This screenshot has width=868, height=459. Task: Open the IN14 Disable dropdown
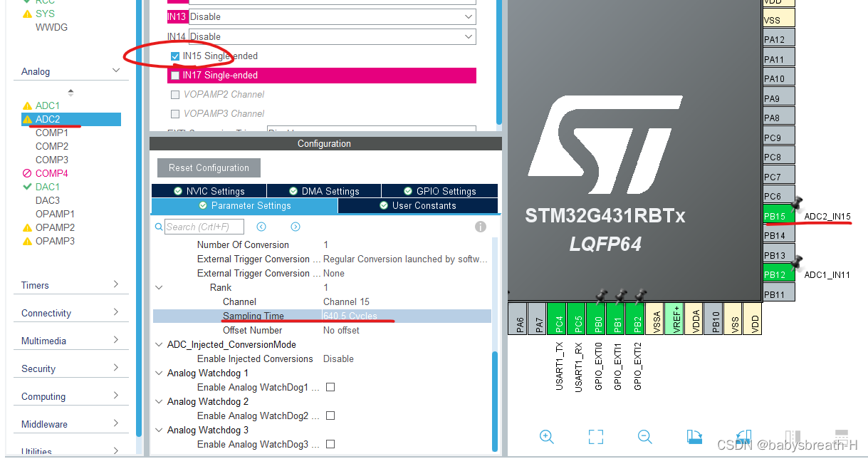pos(332,36)
